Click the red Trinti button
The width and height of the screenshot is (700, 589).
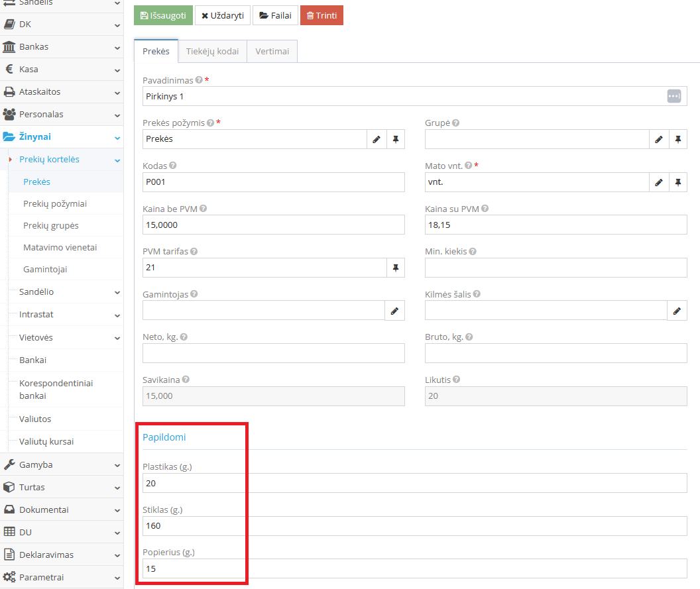(321, 15)
